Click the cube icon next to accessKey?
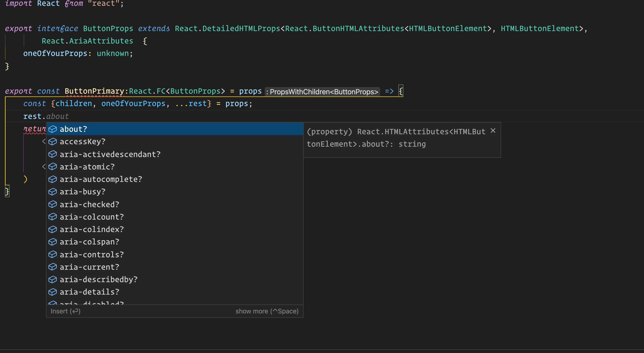The image size is (644, 353). pos(53,142)
